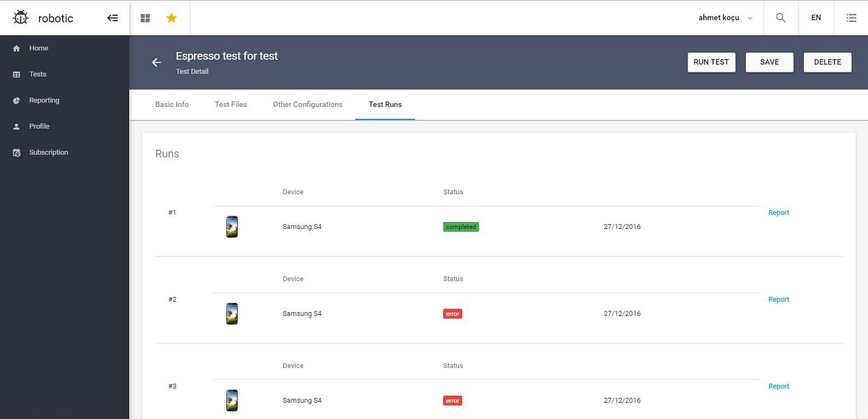
Task: Go back using the arrow in header
Action: tap(156, 62)
